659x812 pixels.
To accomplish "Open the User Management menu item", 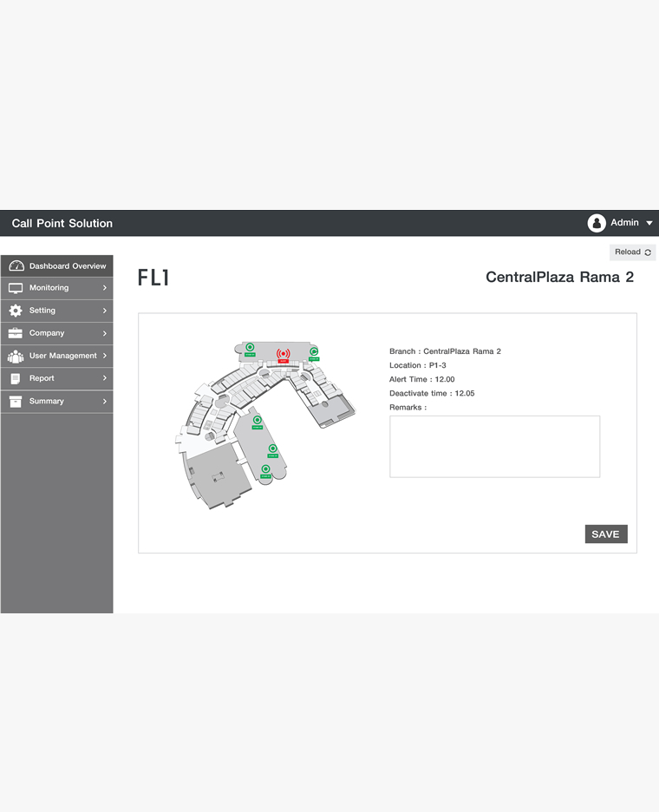I will [x=57, y=356].
